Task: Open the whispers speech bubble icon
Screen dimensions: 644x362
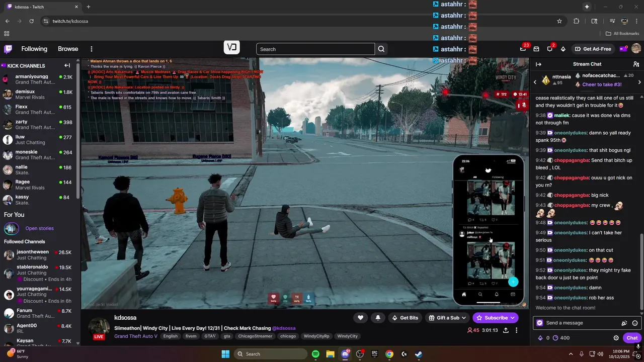Action: point(550,49)
